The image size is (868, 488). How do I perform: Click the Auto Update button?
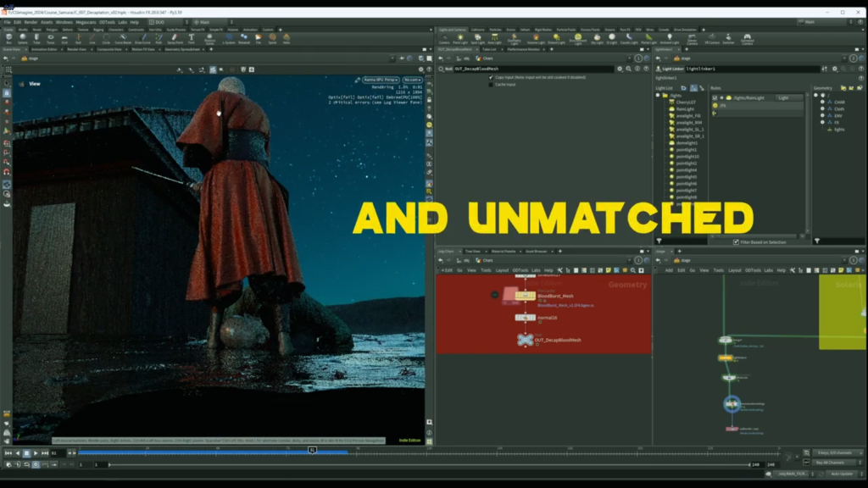click(842, 474)
